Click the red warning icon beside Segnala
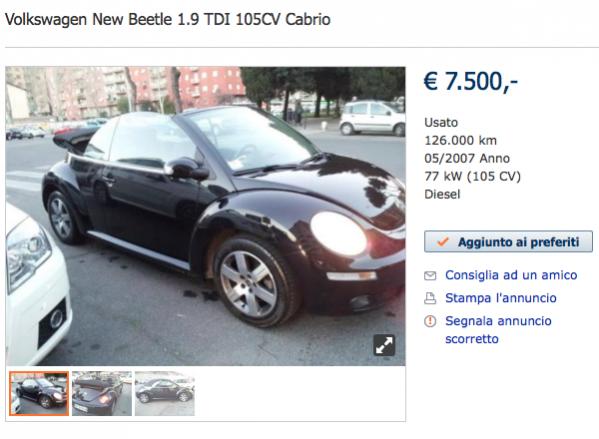 click(x=430, y=321)
